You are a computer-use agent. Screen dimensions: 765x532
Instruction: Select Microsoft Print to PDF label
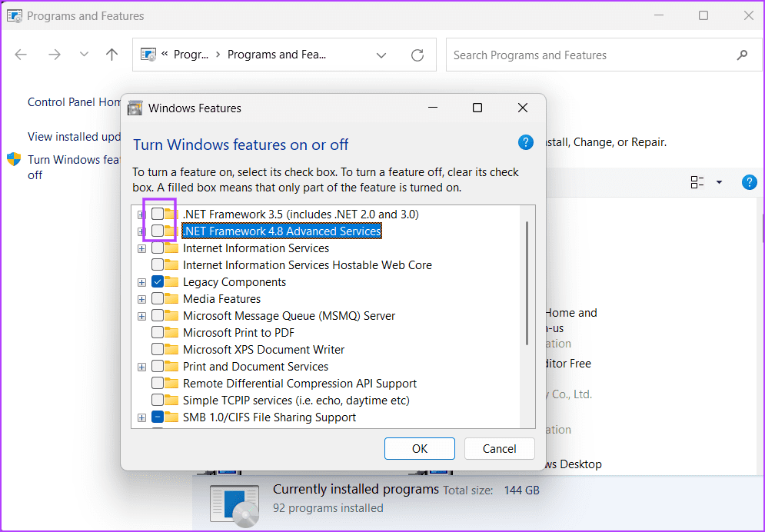tap(238, 333)
